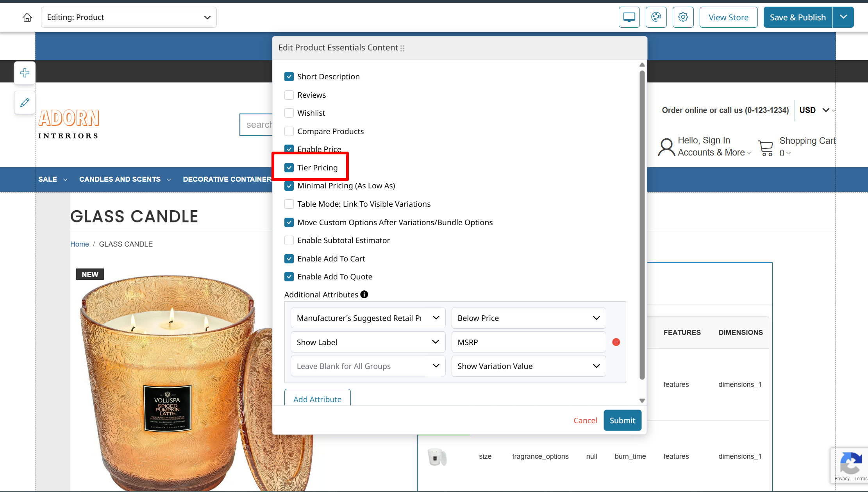
Task: Open the Below Price position dropdown
Action: 528,318
